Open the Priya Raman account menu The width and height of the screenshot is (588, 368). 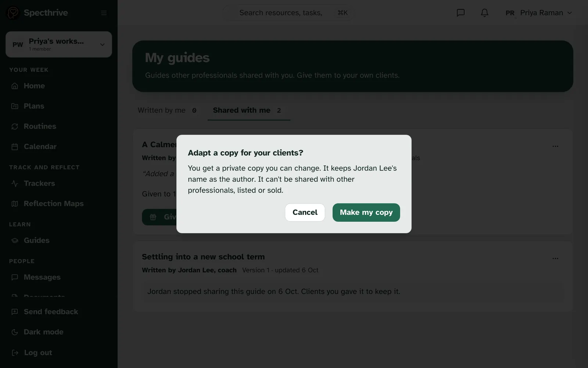click(x=539, y=13)
